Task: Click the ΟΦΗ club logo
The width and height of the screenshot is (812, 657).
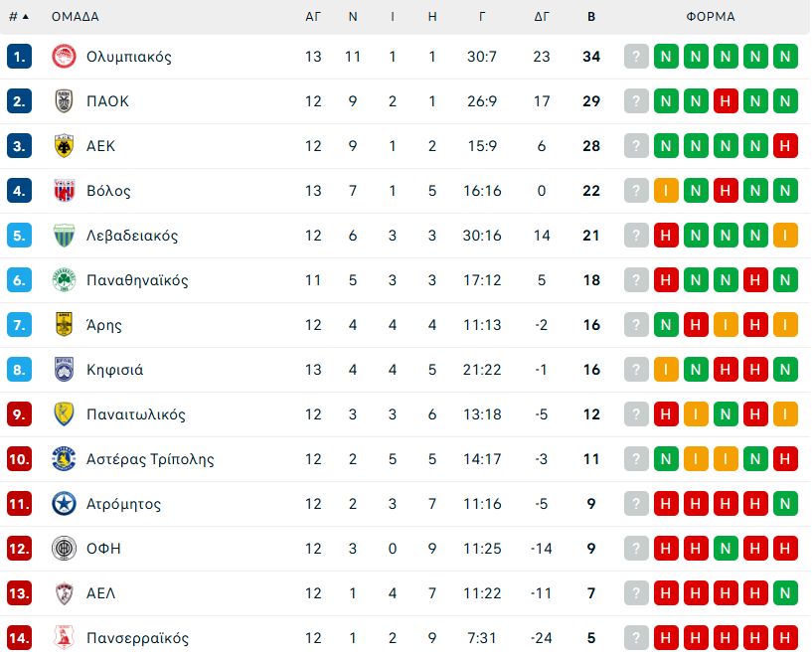Action: [64, 549]
